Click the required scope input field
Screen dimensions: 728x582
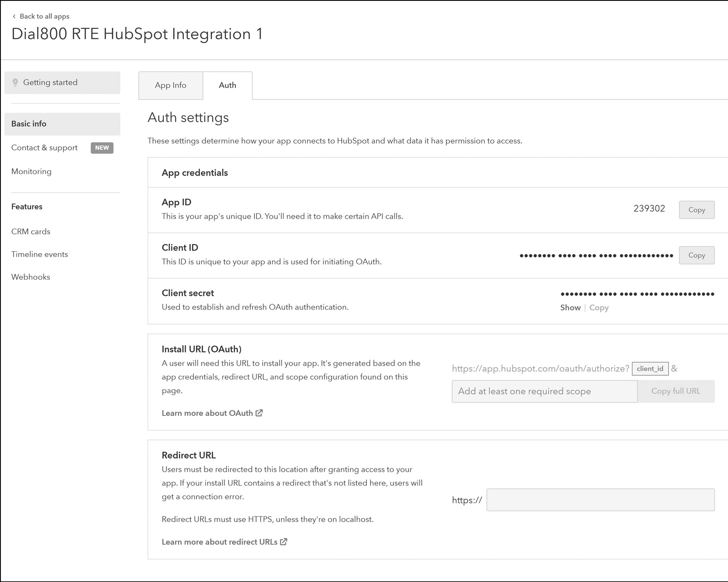coord(543,391)
